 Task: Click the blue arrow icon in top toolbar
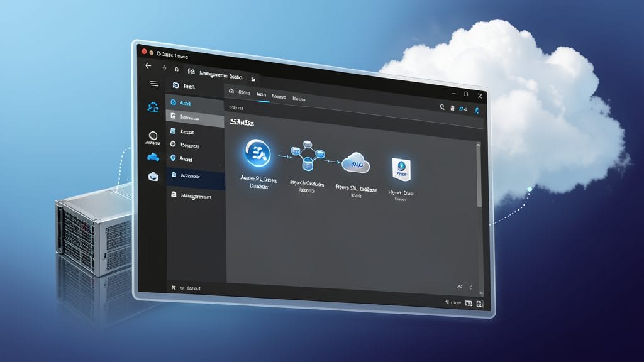point(463,109)
